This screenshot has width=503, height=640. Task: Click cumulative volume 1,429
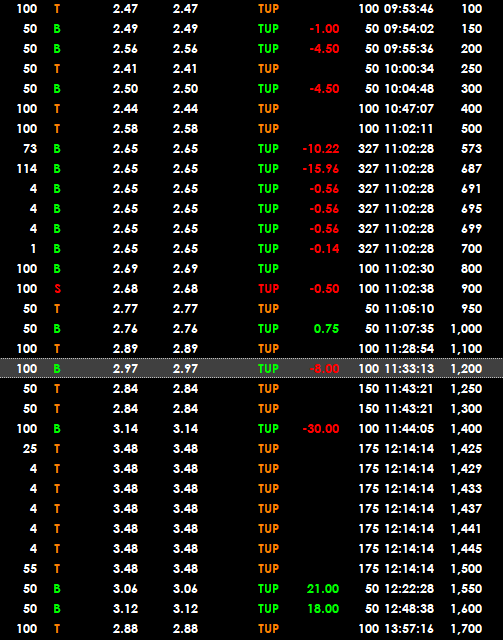click(466, 469)
